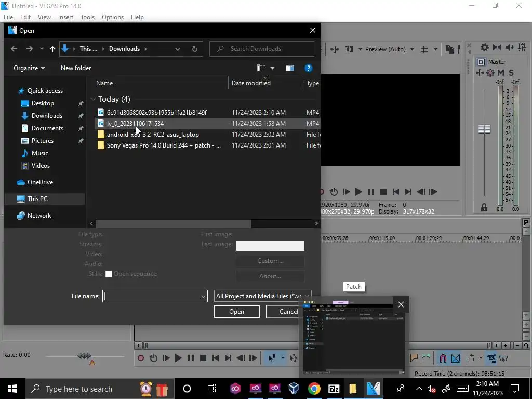Toggle snapping magnet on timeline toolbar
The height and width of the screenshot is (399, 532).
443,358
